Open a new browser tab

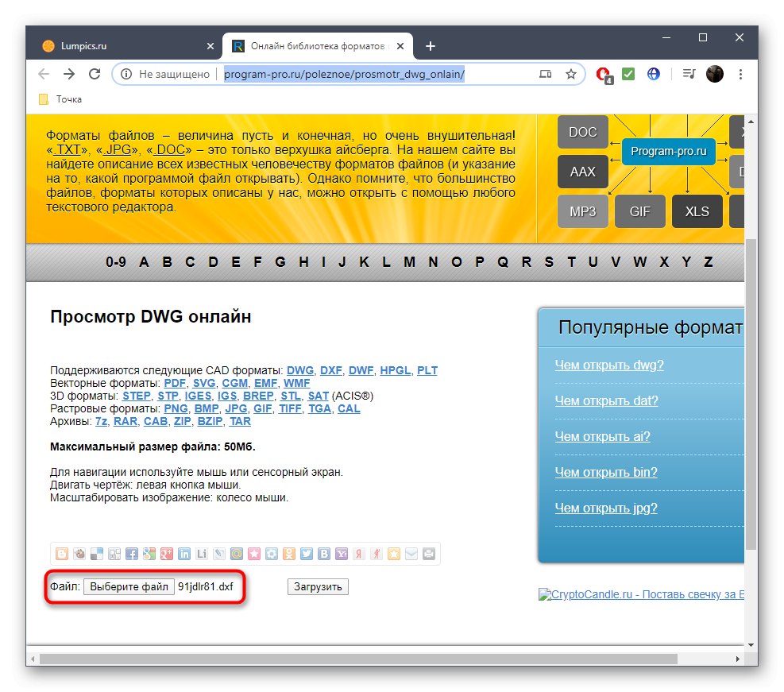(431, 46)
